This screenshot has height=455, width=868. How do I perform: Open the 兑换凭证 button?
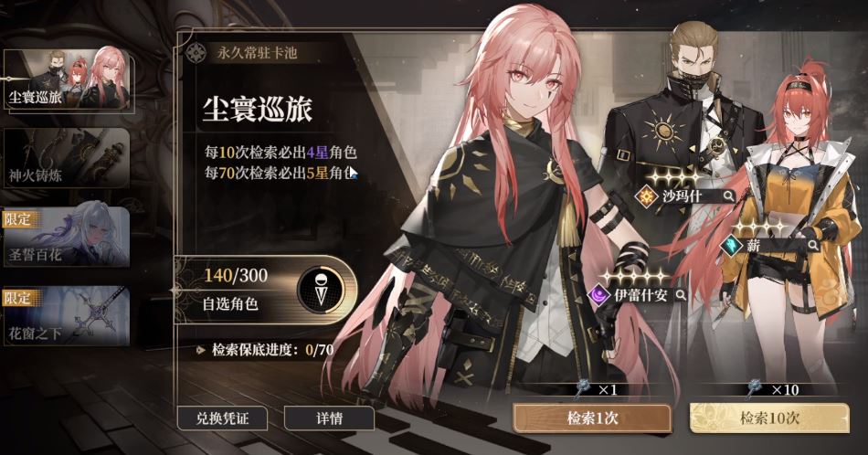(x=223, y=418)
